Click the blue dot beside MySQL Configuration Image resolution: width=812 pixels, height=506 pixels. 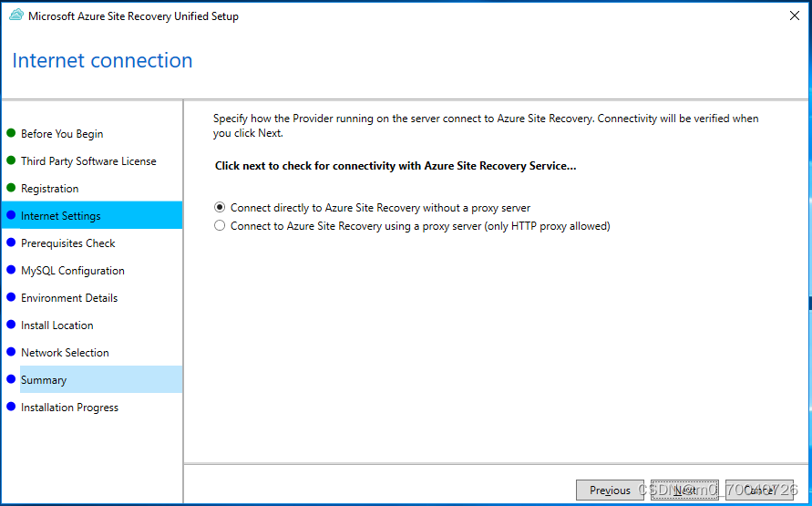click(x=11, y=270)
